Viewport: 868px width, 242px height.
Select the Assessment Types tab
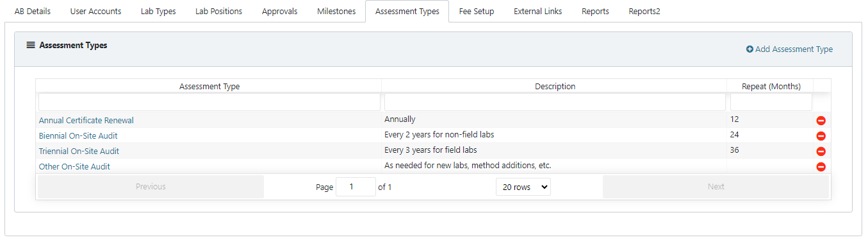[407, 12]
